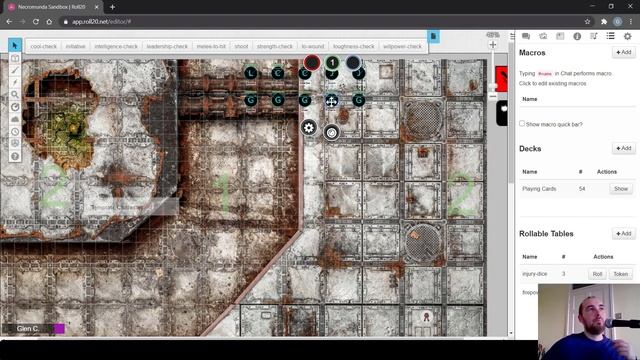Click the selected token's move handle
Screen dimensions: 640x360
click(331, 101)
